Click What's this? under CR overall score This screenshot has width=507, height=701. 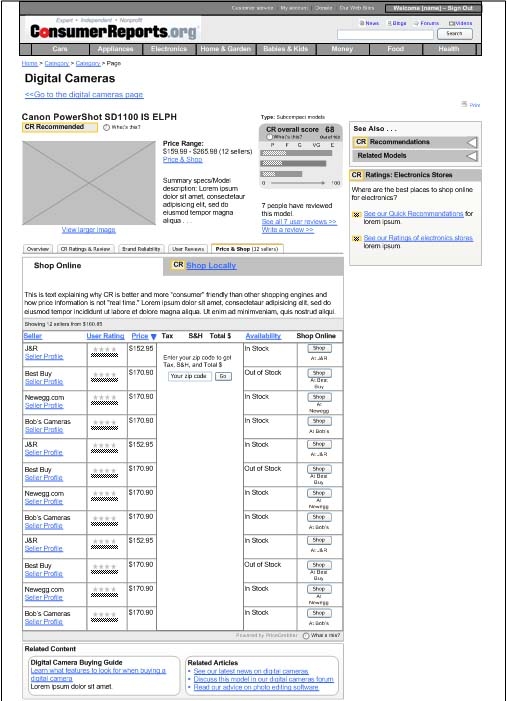pyautogui.click(x=284, y=137)
